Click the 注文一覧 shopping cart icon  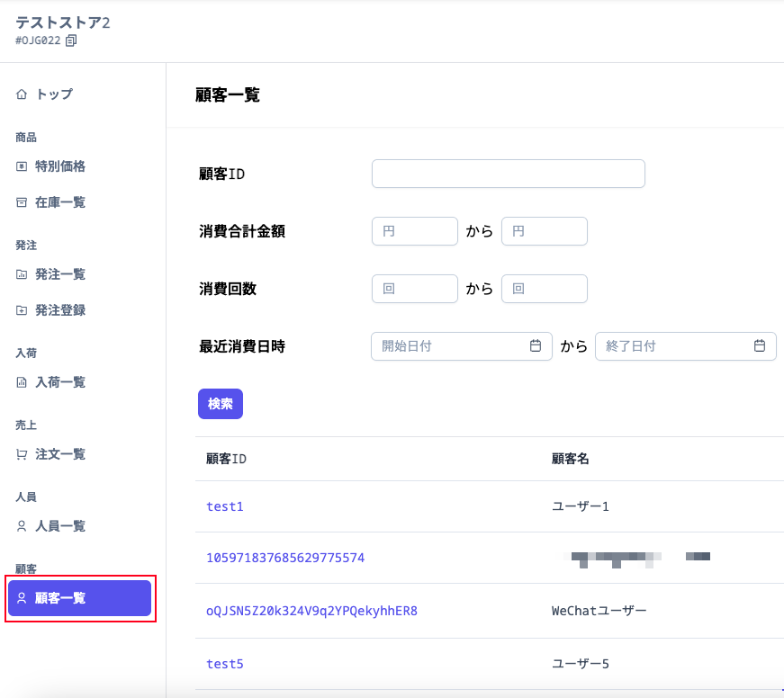coord(22,454)
